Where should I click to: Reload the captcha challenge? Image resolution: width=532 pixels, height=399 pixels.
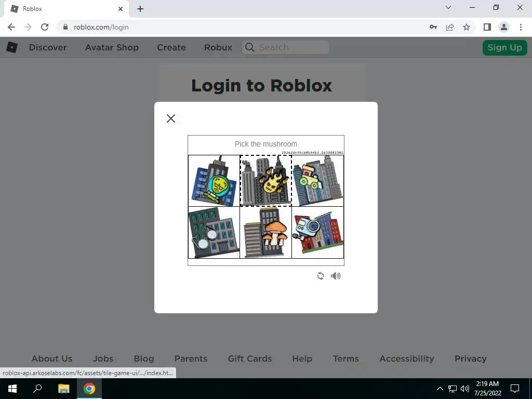(x=320, y=276)
